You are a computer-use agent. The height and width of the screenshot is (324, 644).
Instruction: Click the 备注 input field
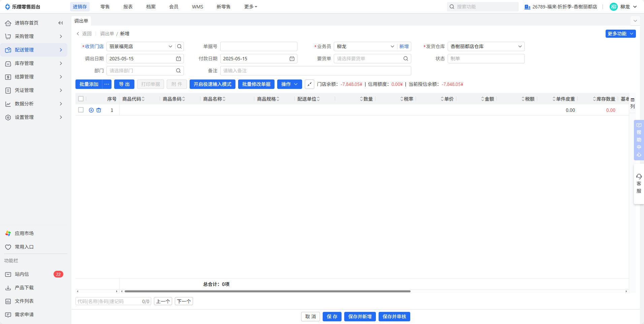[x=316, y=71]
